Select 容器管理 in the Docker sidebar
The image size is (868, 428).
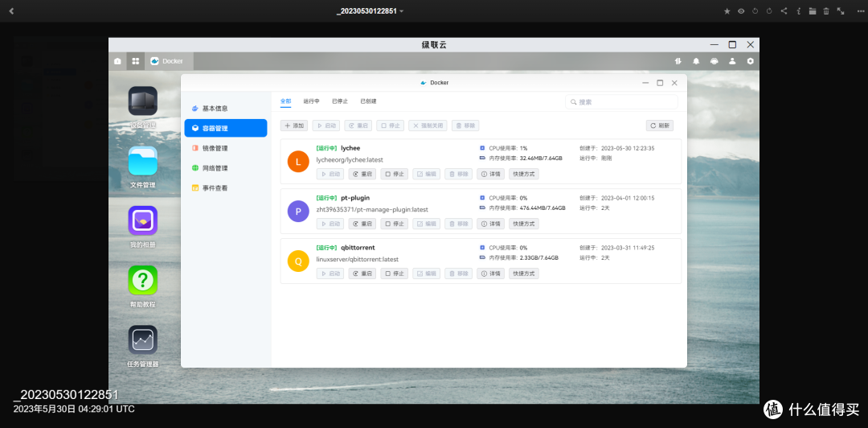tap(226, 128)
